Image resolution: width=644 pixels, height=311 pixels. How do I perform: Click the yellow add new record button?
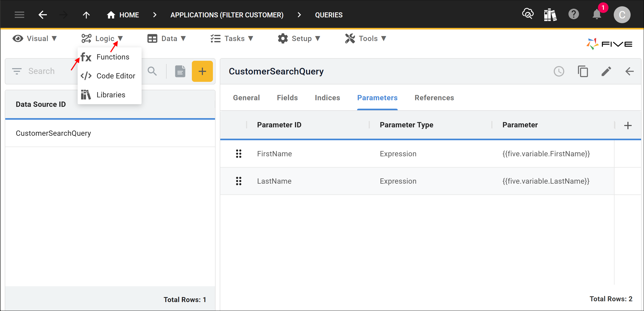click(202, 71)
